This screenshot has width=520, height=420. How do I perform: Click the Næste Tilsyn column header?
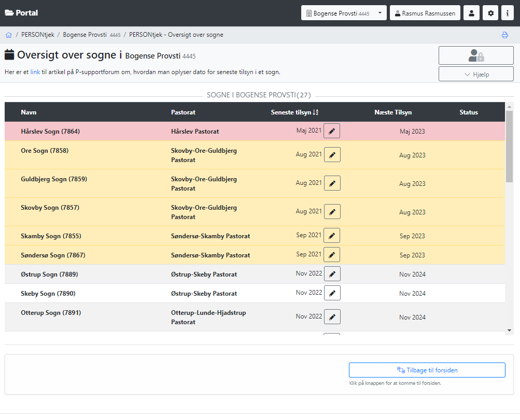[393, 112]
